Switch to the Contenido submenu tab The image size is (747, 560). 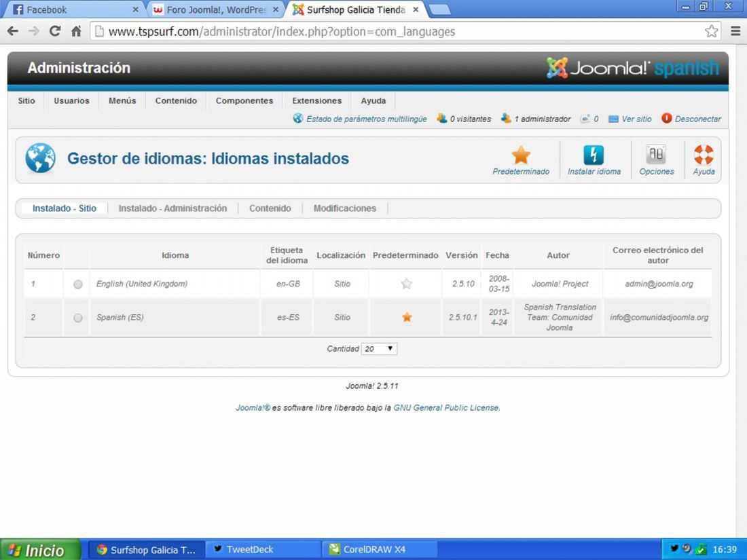pyautogui.click(x=270, y=208)
